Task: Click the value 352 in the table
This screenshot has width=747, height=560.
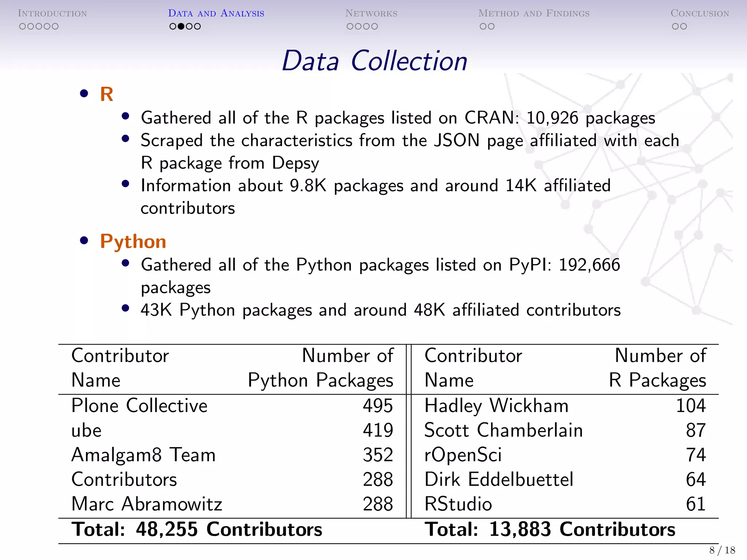Action: coord(378,455)
